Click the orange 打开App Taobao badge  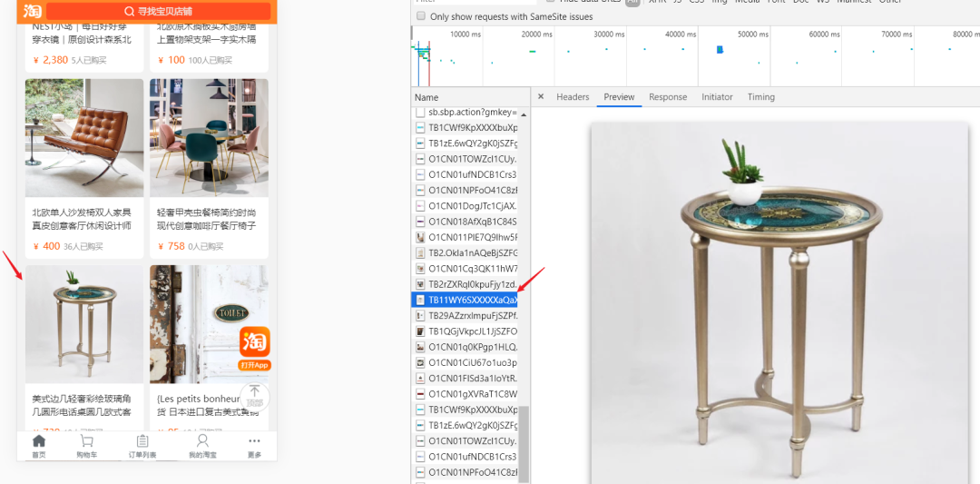coord(255,348)
